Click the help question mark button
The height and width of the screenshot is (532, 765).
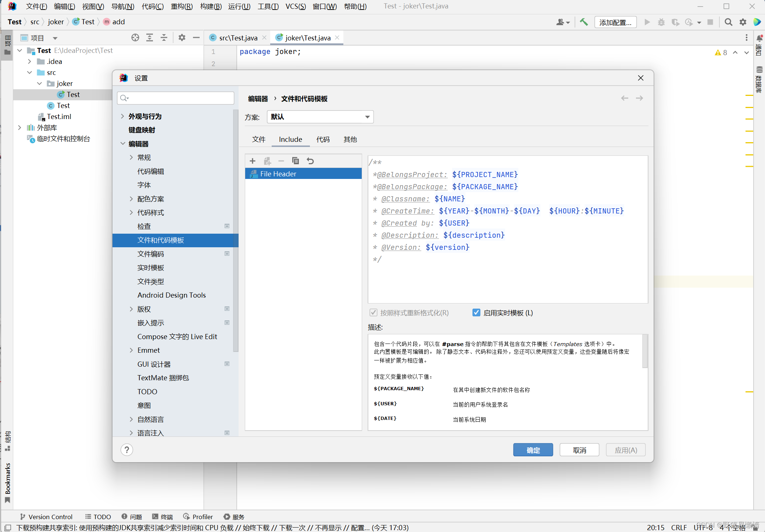[x=127, y=450]
